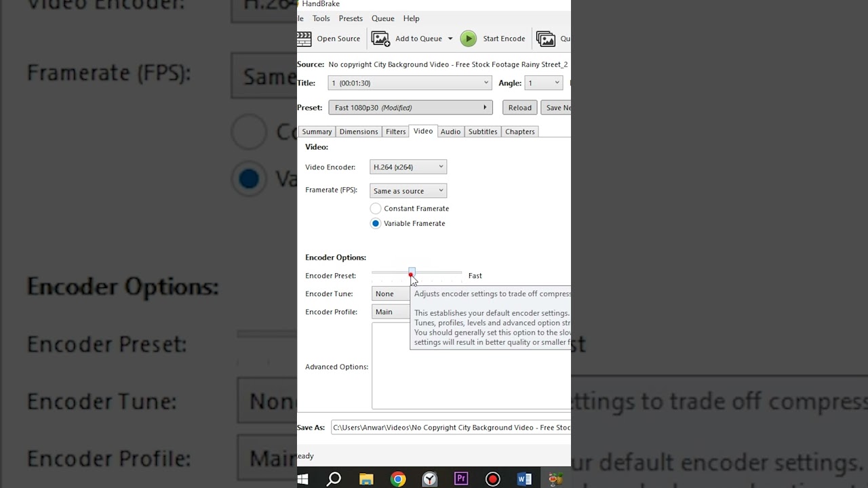The width and height of the screenshot is (868, 488).
Task: Switch to the Dimensions tab
Action: click(359, 131)
